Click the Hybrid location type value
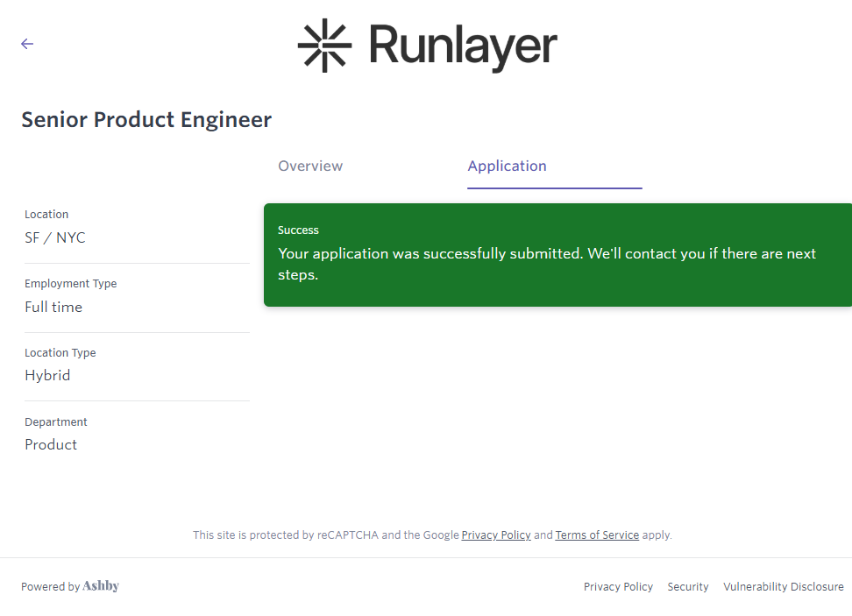 click(x=47, y=375)
